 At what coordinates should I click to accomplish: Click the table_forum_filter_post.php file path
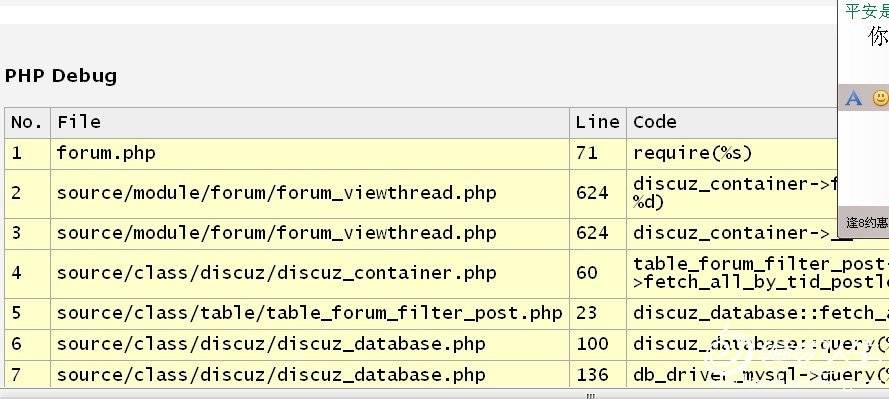(310, 313)
